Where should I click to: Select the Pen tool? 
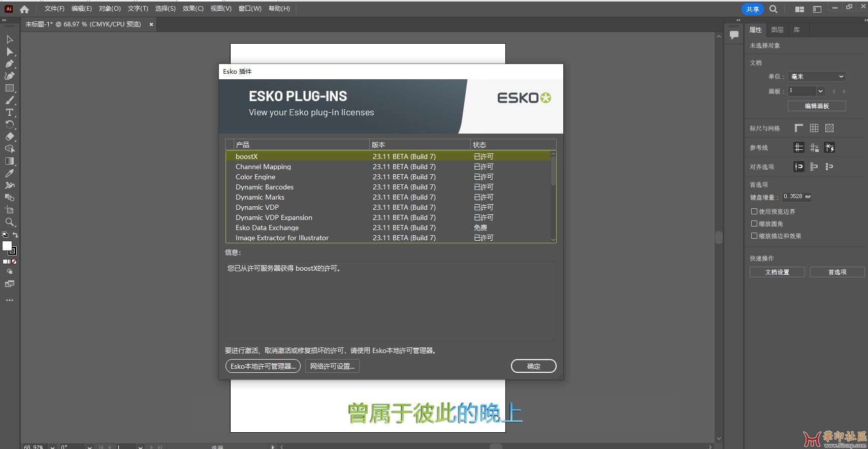pos(10,64)
